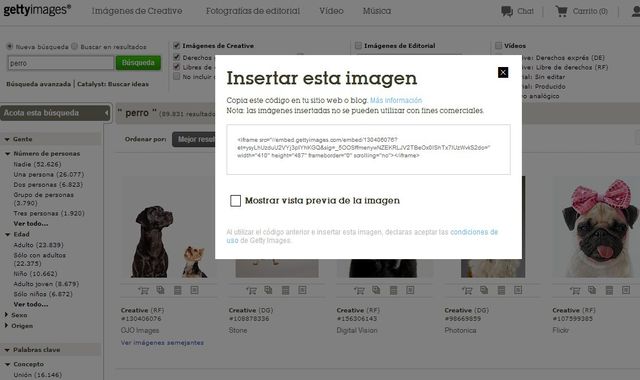Click lightbox copy icon under image #130406076
This screenshot has height=380, width=640.
160,290
